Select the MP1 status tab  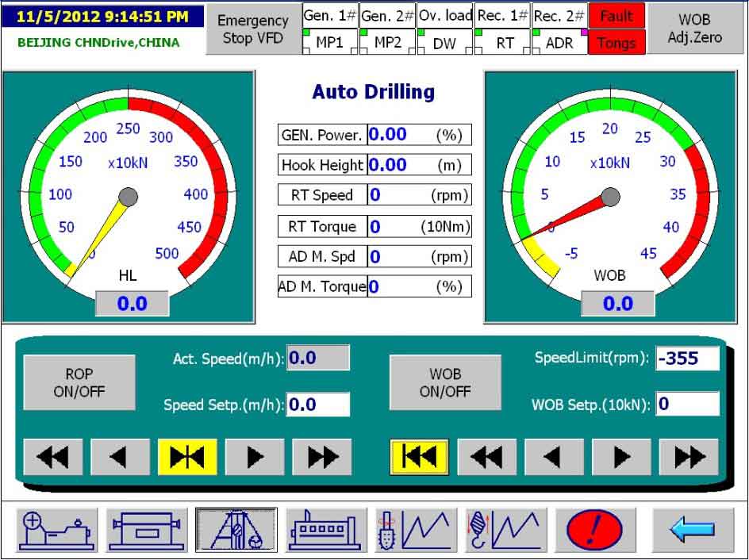[330, 43]
